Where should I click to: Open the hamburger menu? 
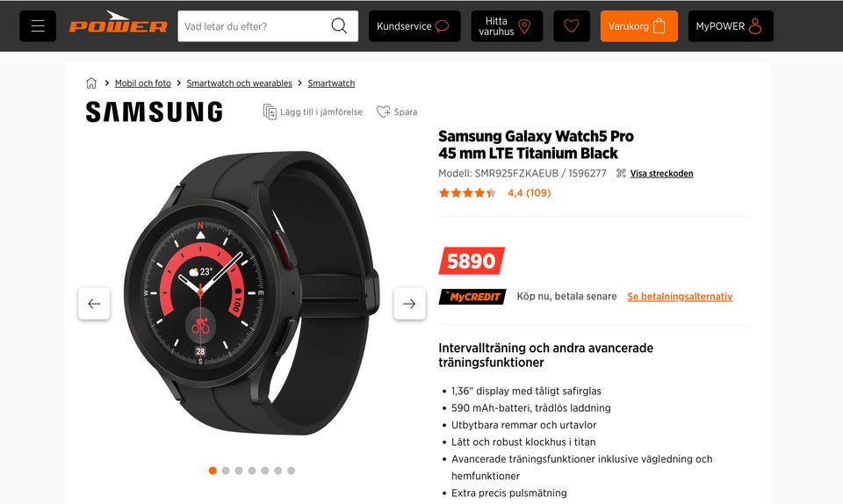[x=38, y=25]
